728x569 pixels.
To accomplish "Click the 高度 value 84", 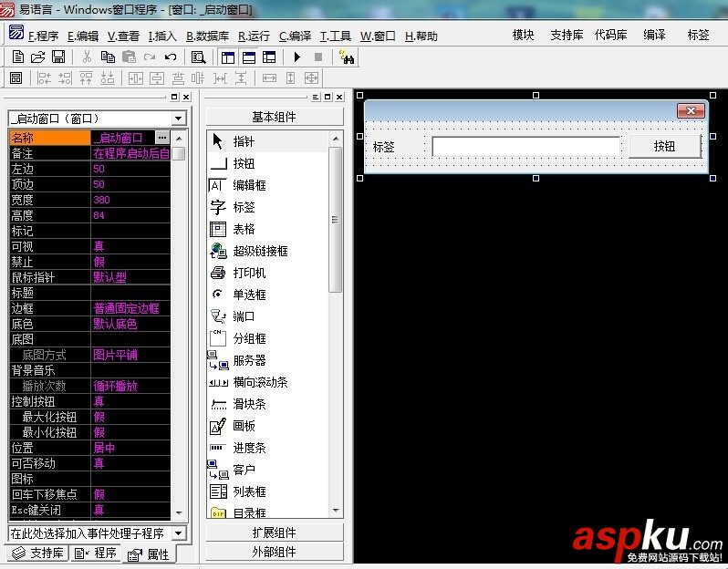I will tap(131, 215).
